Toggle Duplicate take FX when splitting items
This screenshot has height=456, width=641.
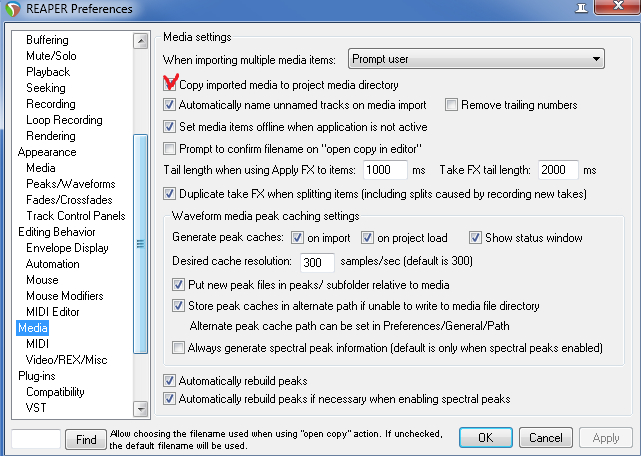pyautogui.click(x=169, y=193)
